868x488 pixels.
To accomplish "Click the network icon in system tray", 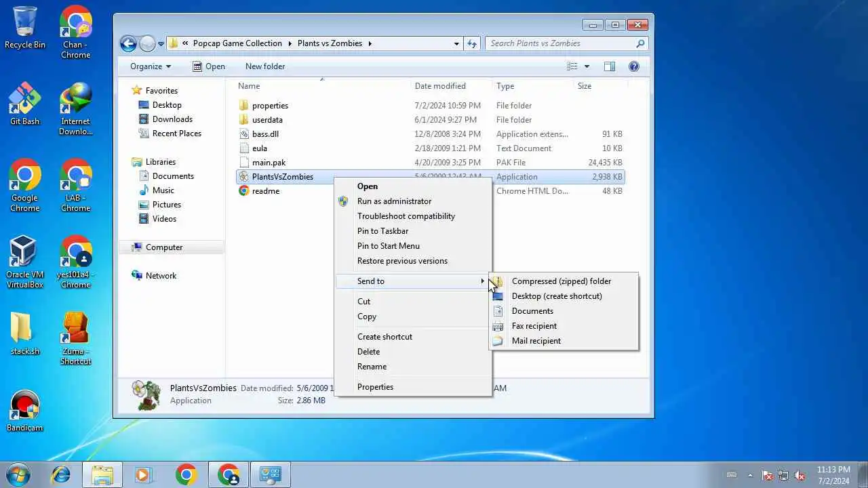I will click(783, 475).
